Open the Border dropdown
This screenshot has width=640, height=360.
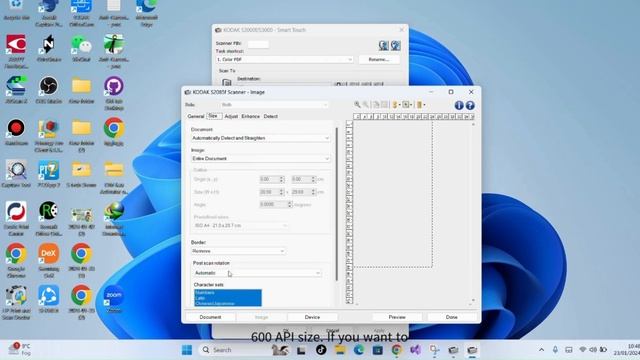[238, 251]
